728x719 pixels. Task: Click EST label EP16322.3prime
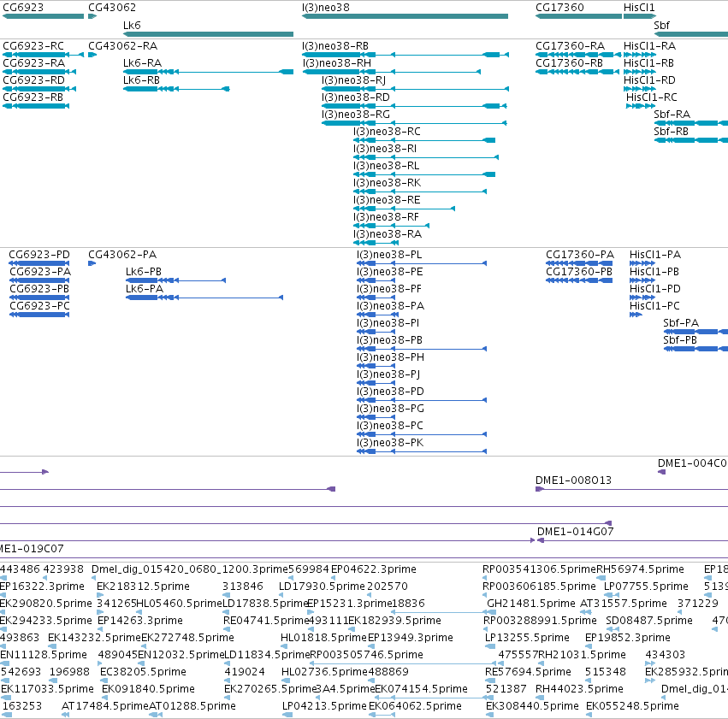(x=42, y=586)
